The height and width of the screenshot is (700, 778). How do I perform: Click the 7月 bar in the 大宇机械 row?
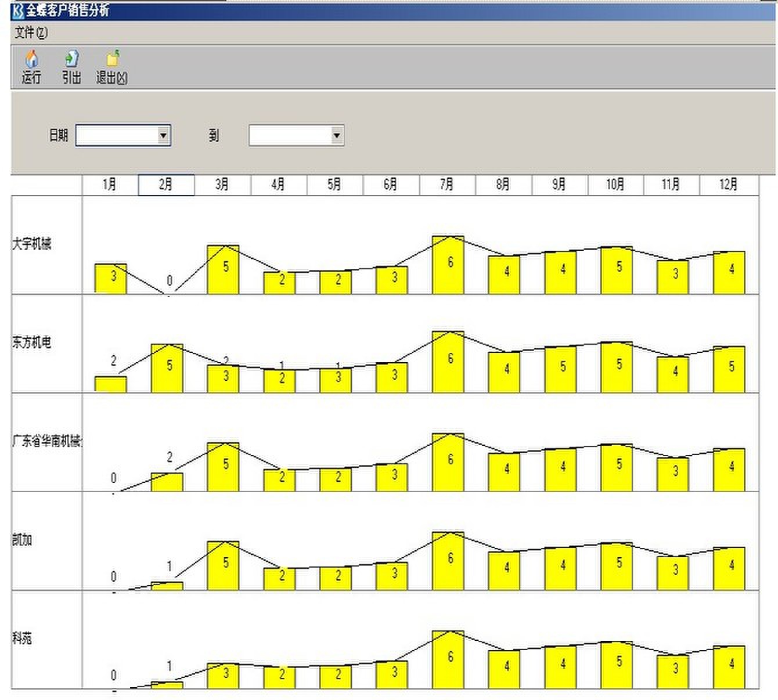448,265
